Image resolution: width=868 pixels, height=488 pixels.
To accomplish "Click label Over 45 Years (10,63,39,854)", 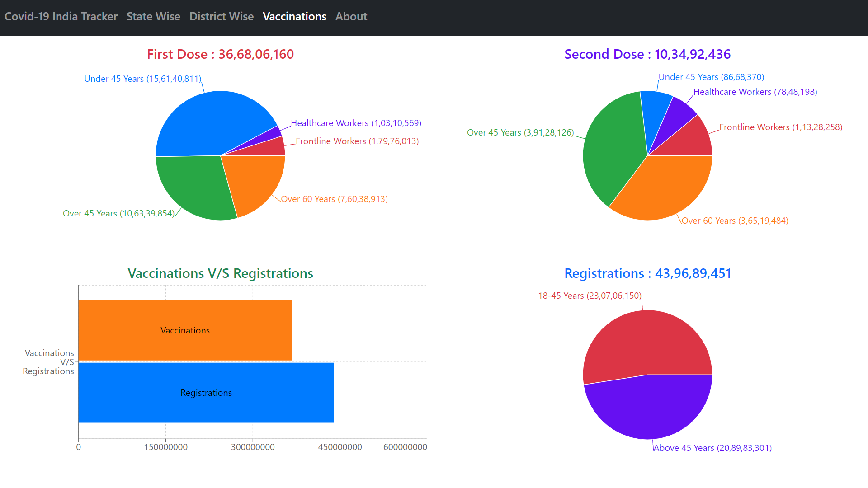I will 119,213.
